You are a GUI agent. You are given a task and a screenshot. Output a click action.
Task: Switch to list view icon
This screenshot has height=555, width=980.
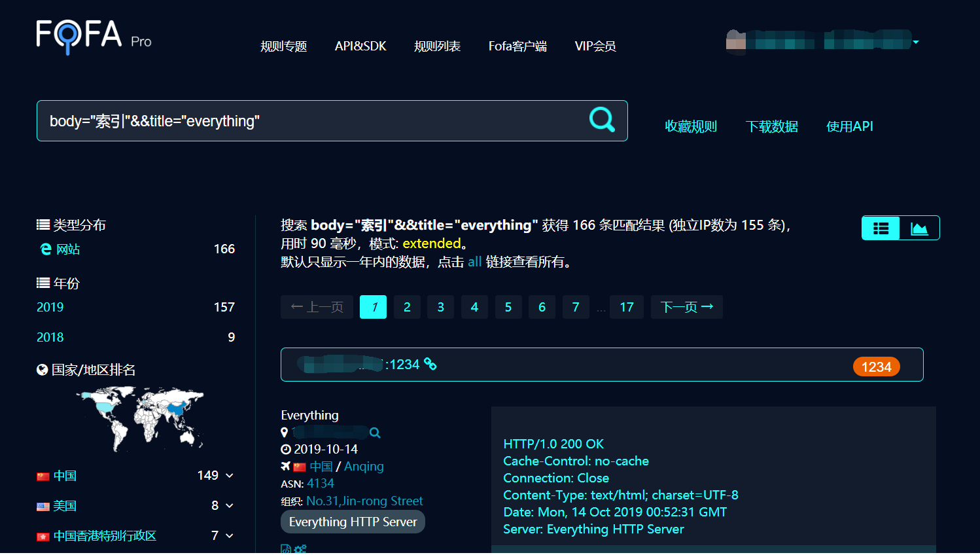pos(881,228)
